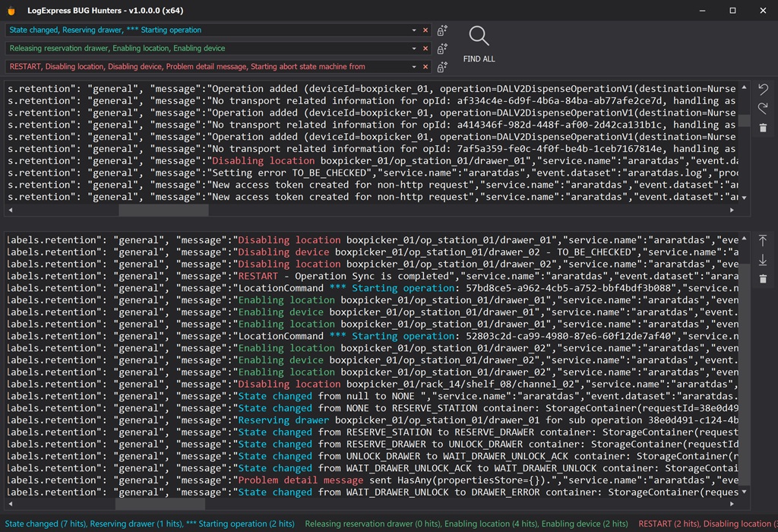Select the 'Disabling location' rack_14/shelf_08/channel_02 line

(372, 385)
